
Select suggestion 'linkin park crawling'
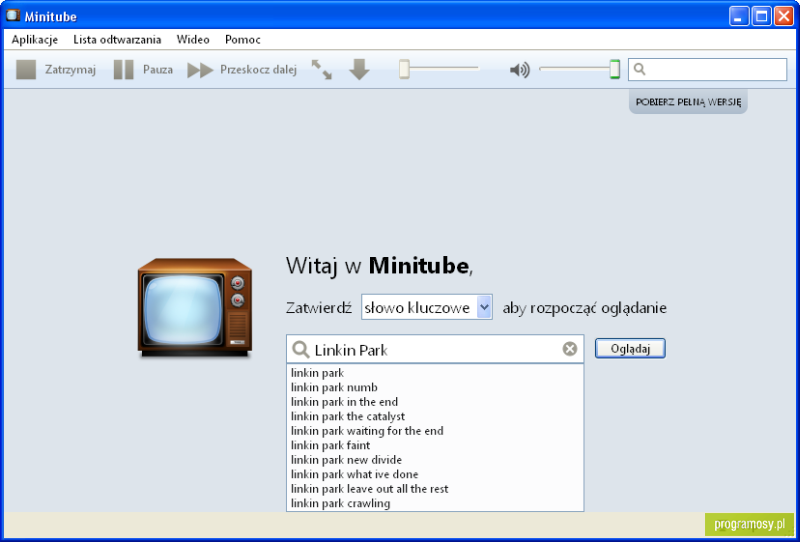pos(435,503)
